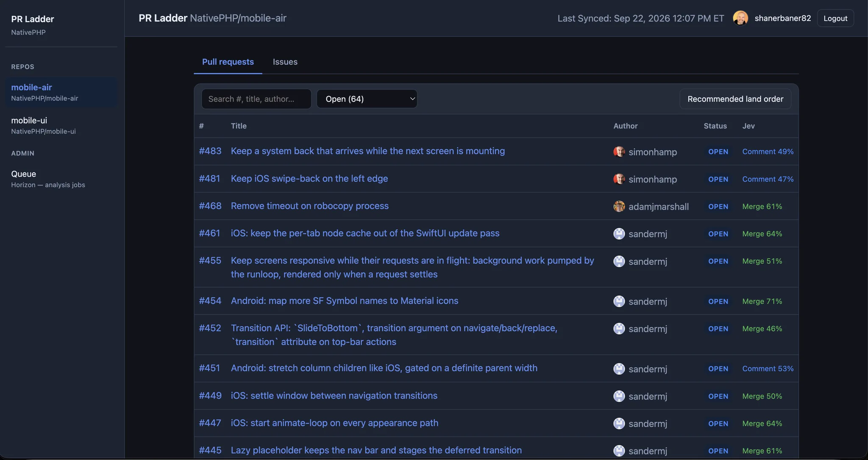Click the OPEN status badge in the #468 row

718,206
